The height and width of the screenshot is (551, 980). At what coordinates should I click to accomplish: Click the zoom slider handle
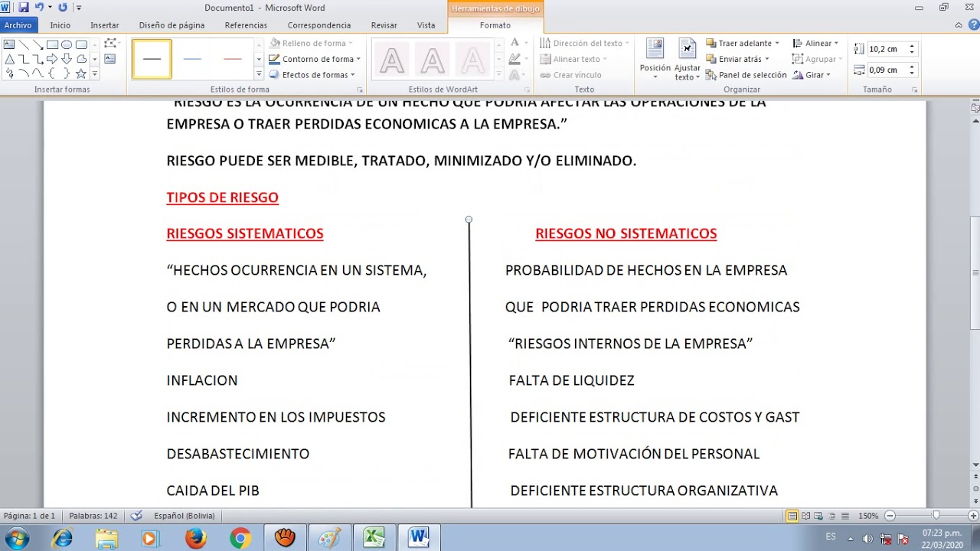click(936, 516)
